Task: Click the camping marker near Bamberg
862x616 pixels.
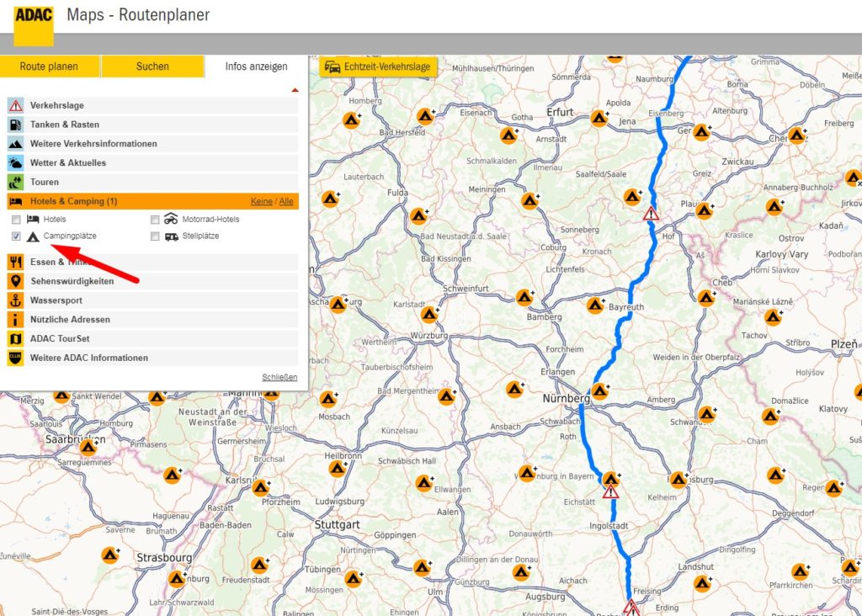Action: pyautogui.click(x=524, y=298)
